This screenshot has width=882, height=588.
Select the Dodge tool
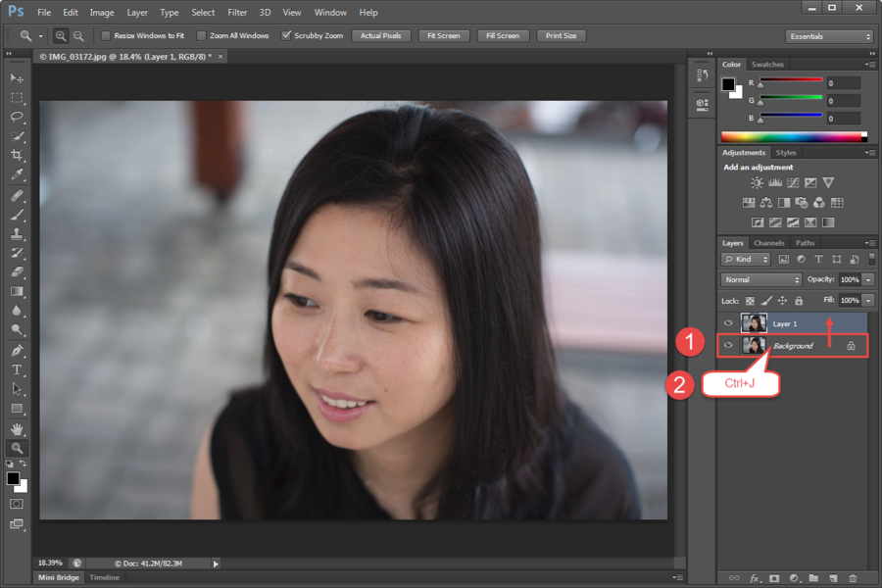click(x=17, y=329)
